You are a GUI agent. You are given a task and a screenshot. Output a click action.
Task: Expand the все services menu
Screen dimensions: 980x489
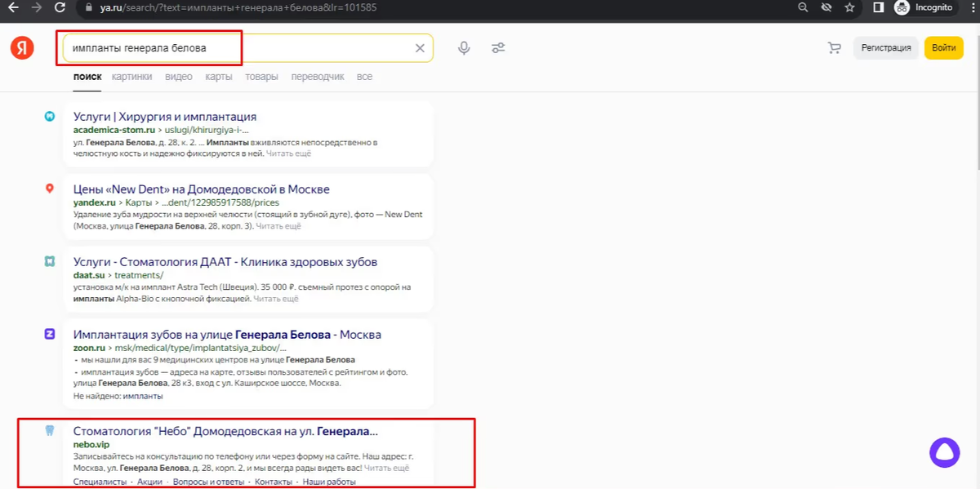coord(364,77)
